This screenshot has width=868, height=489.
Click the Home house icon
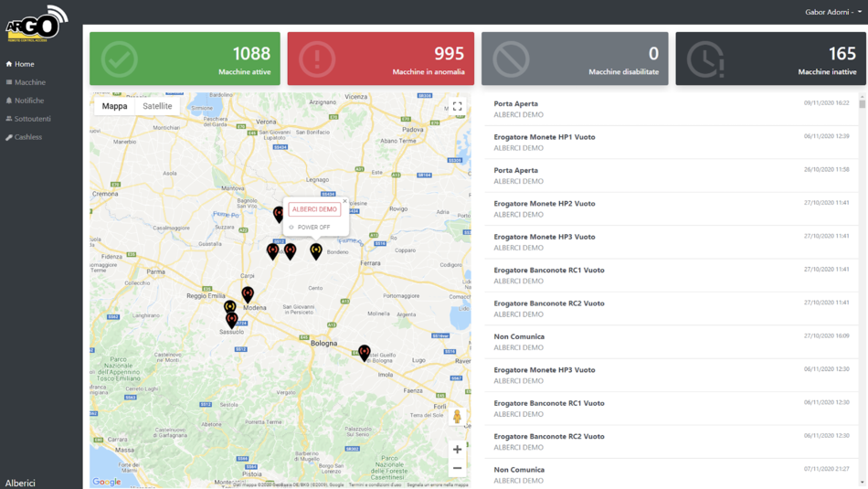point(9,64)
